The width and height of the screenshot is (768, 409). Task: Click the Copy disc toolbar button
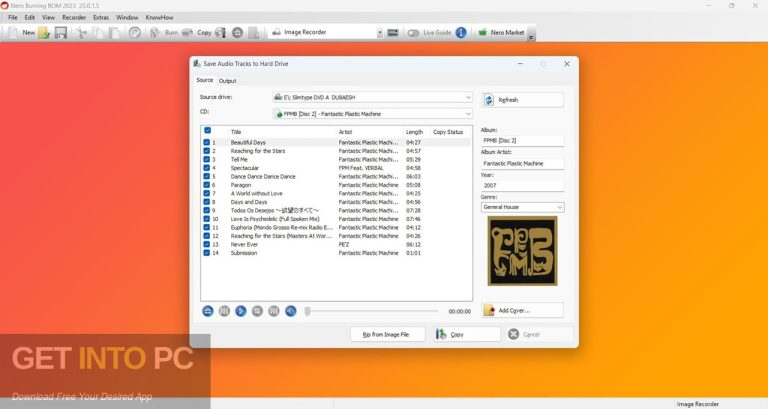197,32
